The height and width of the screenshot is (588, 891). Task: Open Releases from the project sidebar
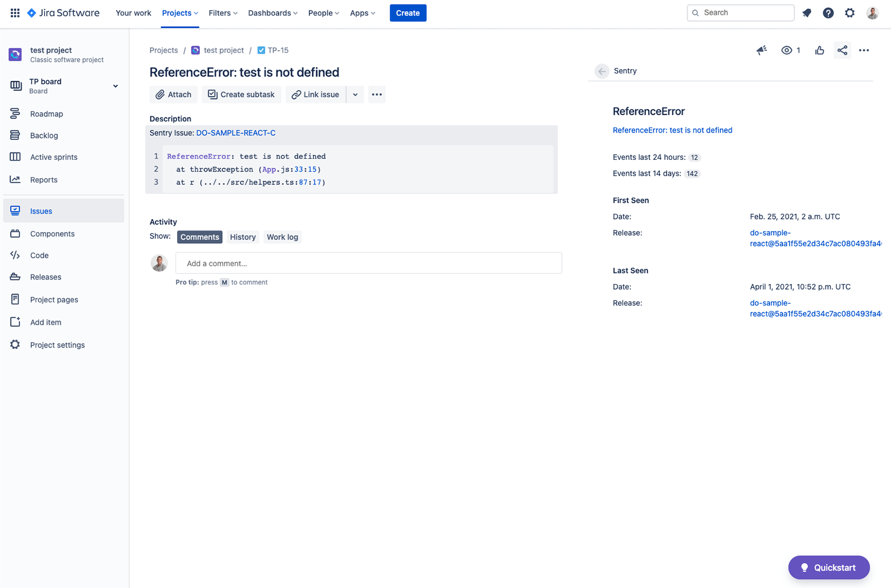(x=45, y=277)
